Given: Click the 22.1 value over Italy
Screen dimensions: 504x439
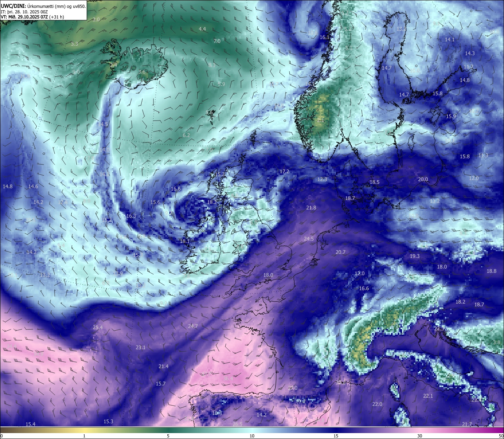Looking at the screenshot, I should point(428,396).
